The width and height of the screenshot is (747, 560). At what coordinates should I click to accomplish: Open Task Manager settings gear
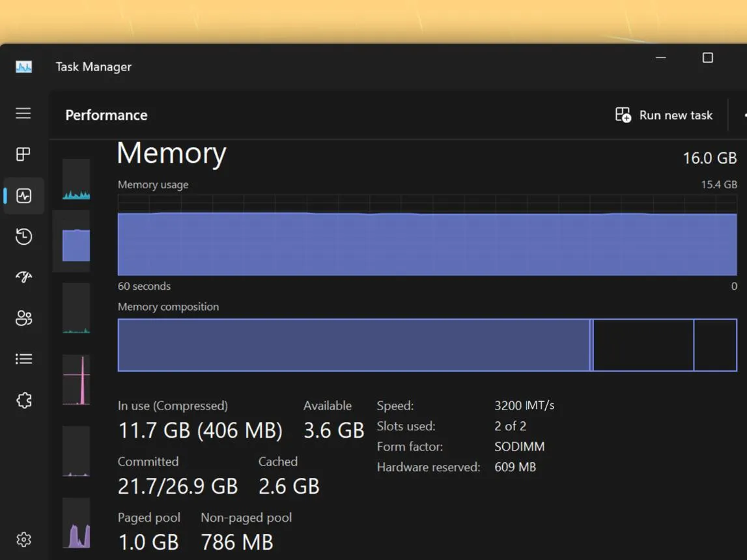pos(24,540)
